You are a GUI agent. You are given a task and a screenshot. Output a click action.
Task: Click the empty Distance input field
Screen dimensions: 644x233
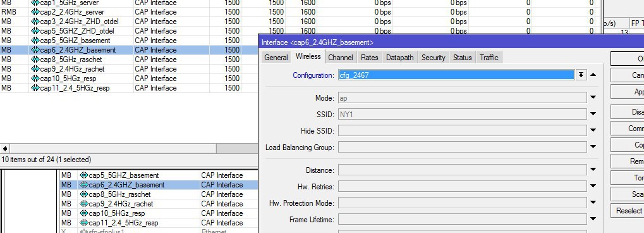(x=462, y=170)
